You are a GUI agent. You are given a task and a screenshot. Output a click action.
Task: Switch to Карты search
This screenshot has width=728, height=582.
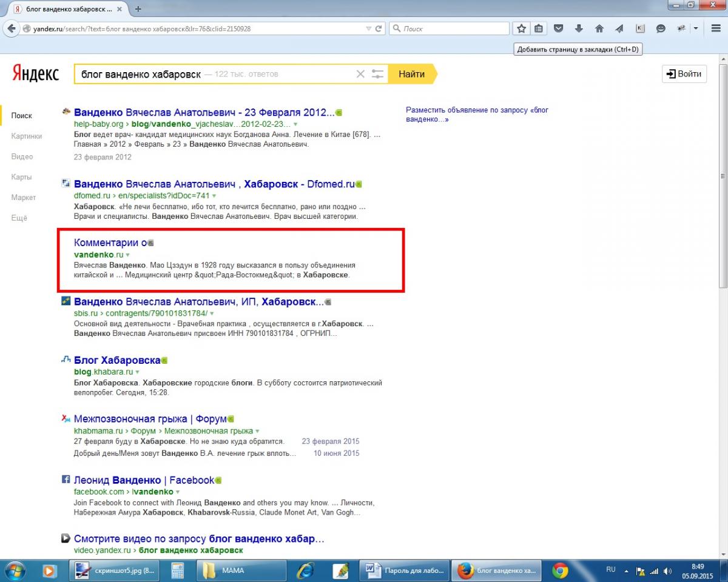point(21,177)
